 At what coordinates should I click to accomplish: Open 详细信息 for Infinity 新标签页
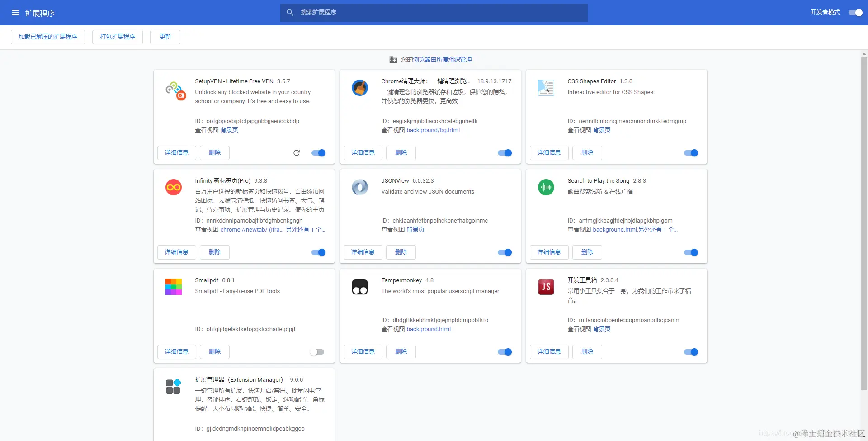click(177, 252)
